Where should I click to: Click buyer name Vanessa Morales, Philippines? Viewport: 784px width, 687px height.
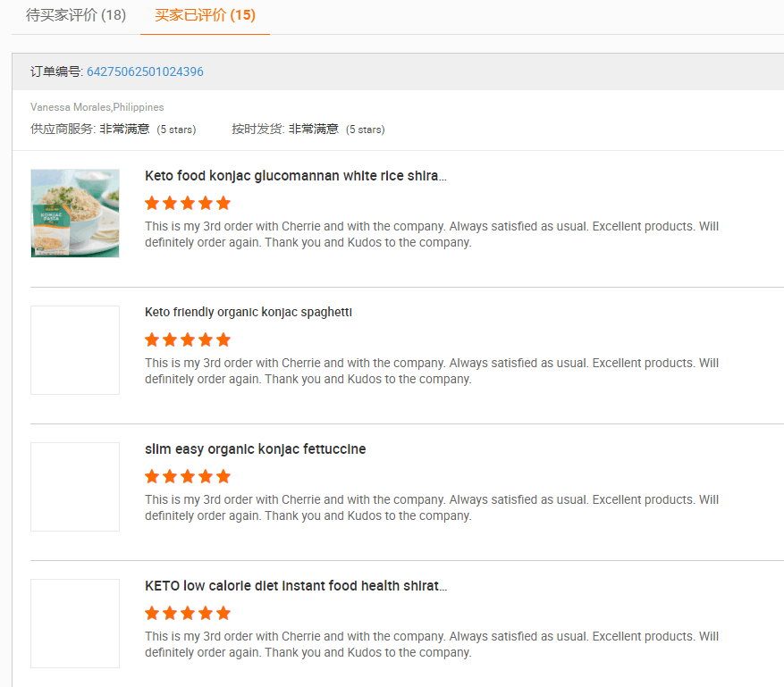point(97,107)
